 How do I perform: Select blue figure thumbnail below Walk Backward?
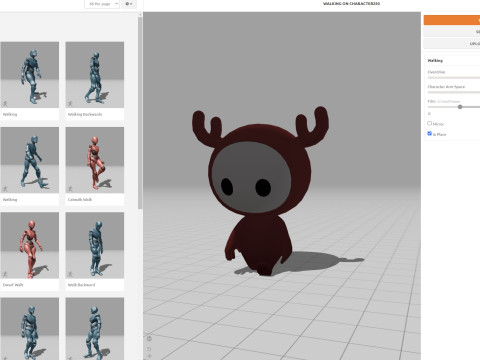pyautogui.click(x=95, y=329)
